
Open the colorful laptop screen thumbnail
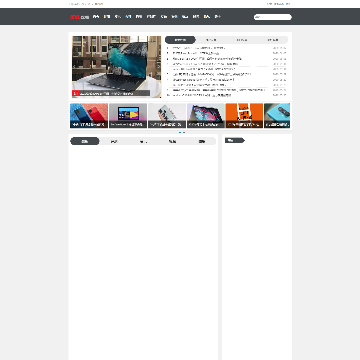(x=128, y=115)
